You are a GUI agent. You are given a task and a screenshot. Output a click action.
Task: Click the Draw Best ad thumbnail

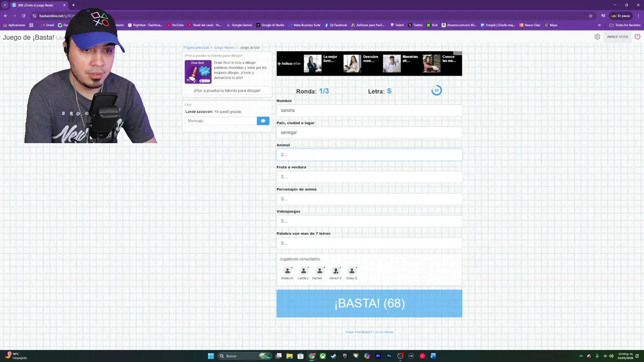coord(198,71)
